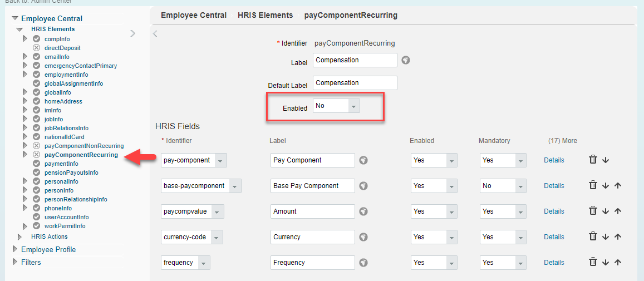Image resolution: width=644 pixels, height=281 pixels.
Task: Open the top Enabled dropdown set to No
Action: pyautogui.click(x=336, y=106)
